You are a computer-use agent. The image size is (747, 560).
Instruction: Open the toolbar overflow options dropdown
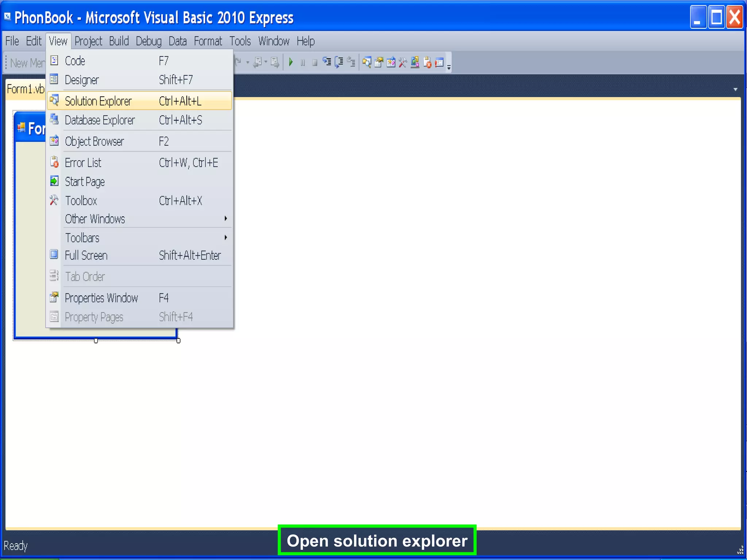pos(449,67)
